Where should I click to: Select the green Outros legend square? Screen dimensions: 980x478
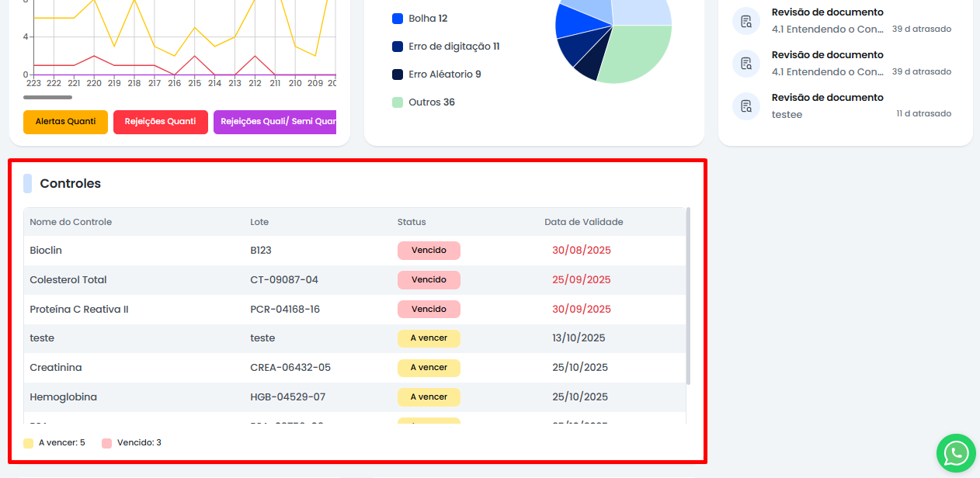click(398, 102)
